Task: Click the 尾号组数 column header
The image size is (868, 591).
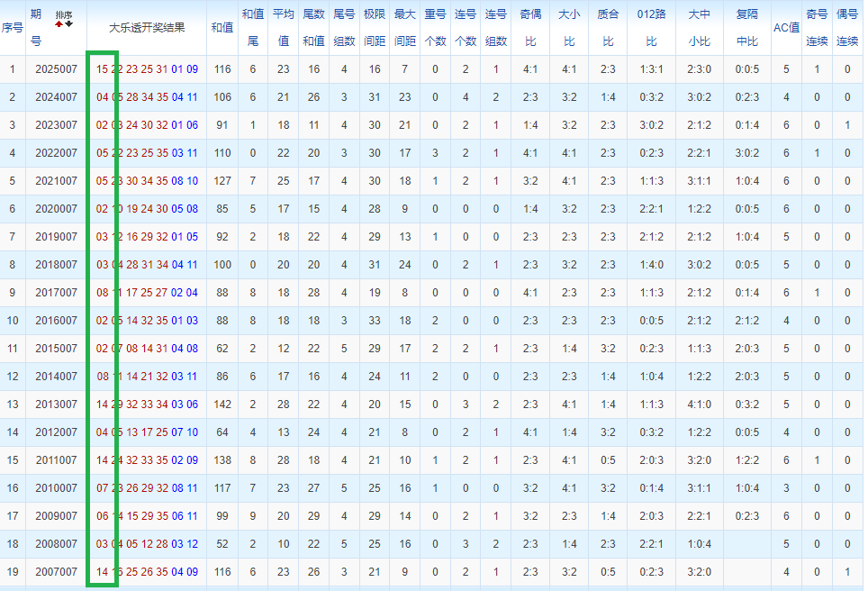Action: pos(344,27)
